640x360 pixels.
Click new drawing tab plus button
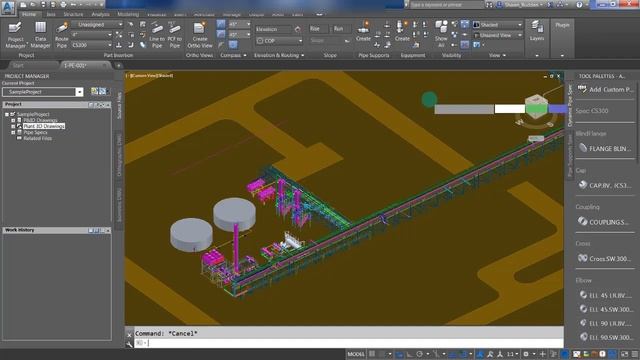pos(118,65)
